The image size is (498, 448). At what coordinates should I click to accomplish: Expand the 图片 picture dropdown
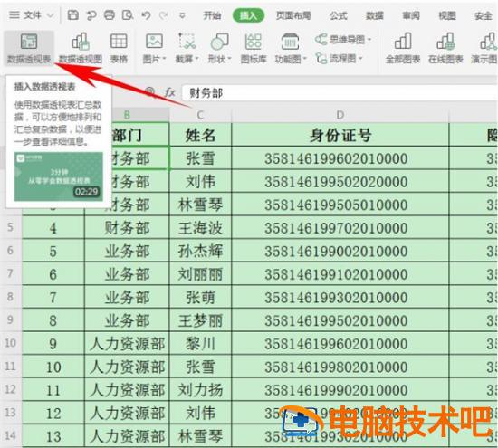(154, 48)
